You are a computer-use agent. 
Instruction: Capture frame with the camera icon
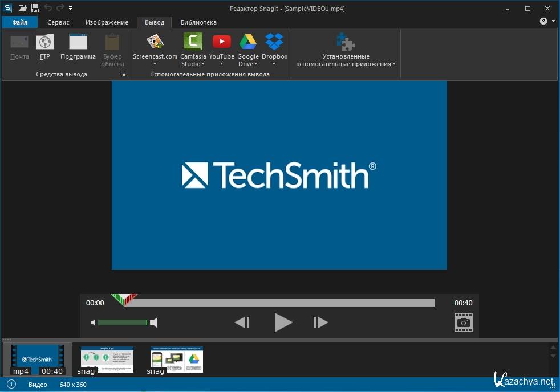[463, 322]
